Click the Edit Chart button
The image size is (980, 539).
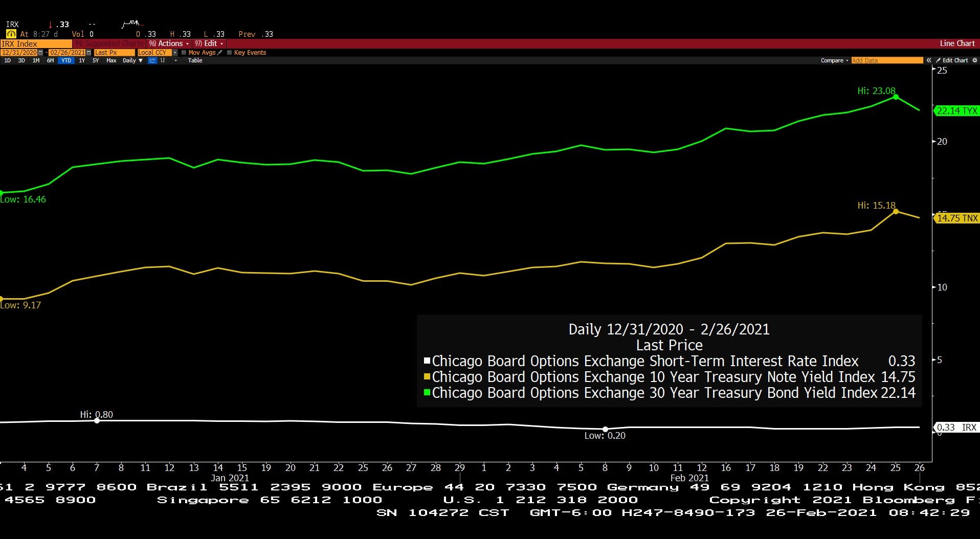[x=952, y=60]
